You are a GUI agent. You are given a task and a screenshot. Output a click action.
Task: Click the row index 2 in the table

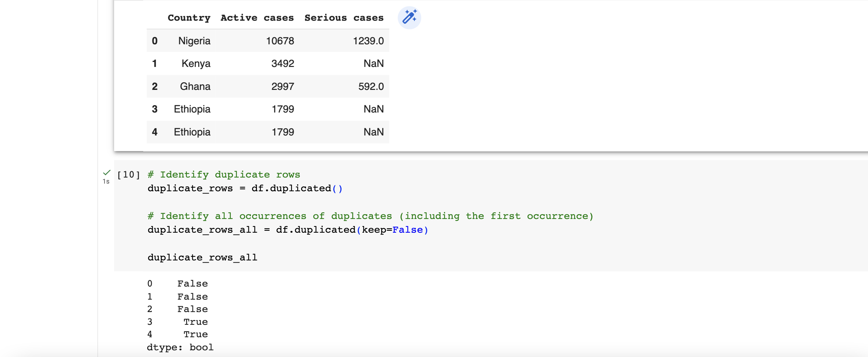click(x=155, y=86)
